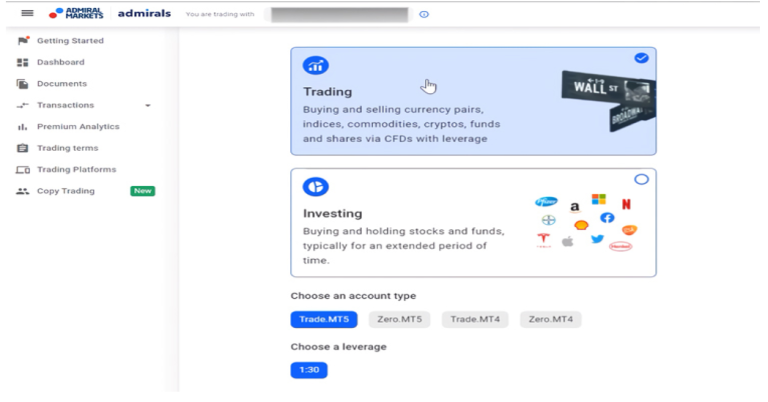Open the hamburger menu icon
This screenshot has width=768, height=402.
[27, 13]
